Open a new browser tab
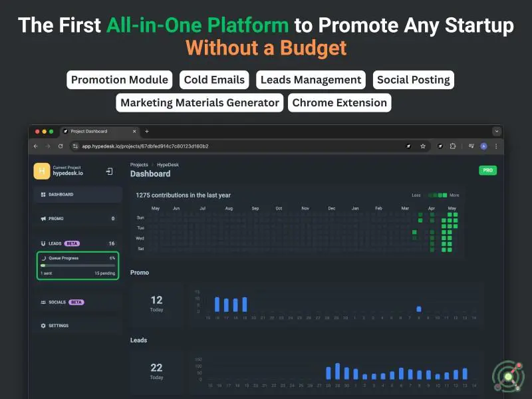 (x=147, y=132)
